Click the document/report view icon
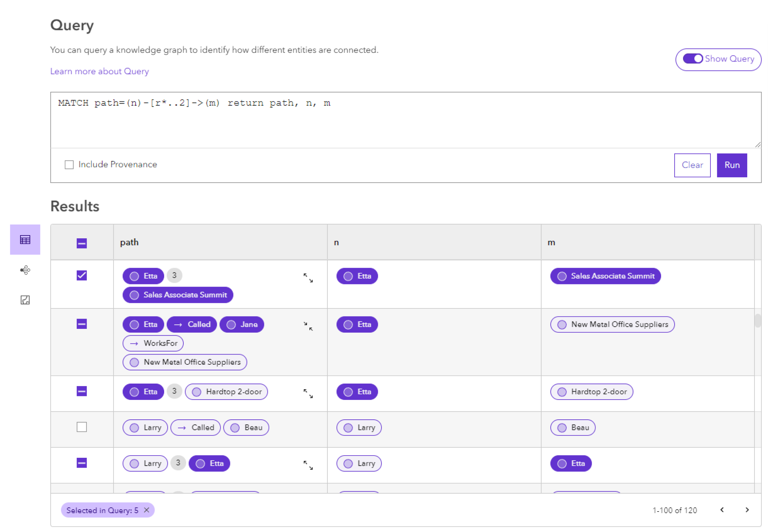 click(24, 301)
